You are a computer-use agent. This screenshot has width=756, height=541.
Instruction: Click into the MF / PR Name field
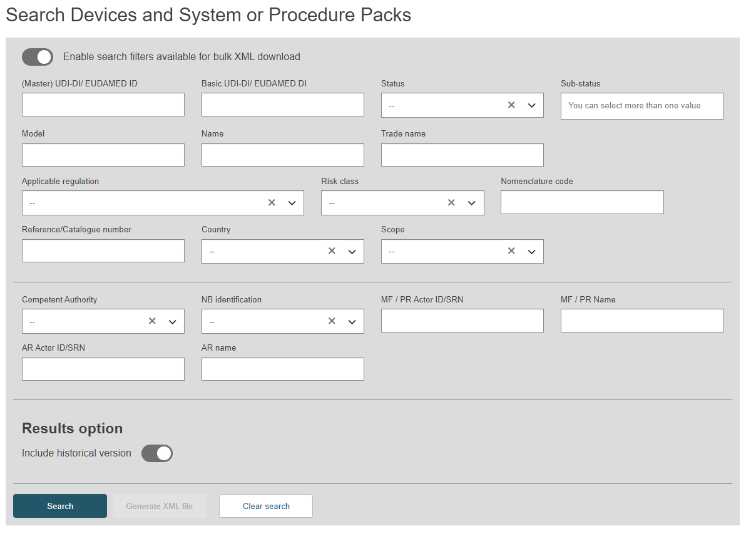coord(641,321)
